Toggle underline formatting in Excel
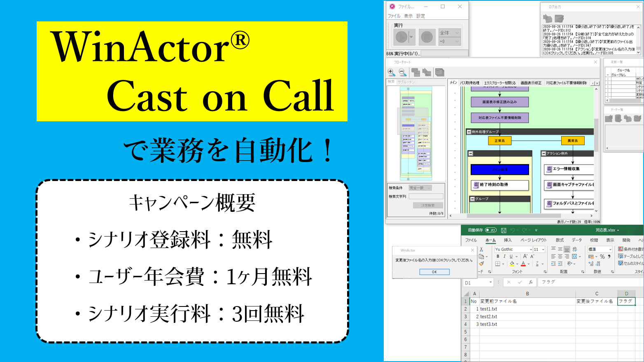This screenshot has width=644, height=362. click(511, 257)
